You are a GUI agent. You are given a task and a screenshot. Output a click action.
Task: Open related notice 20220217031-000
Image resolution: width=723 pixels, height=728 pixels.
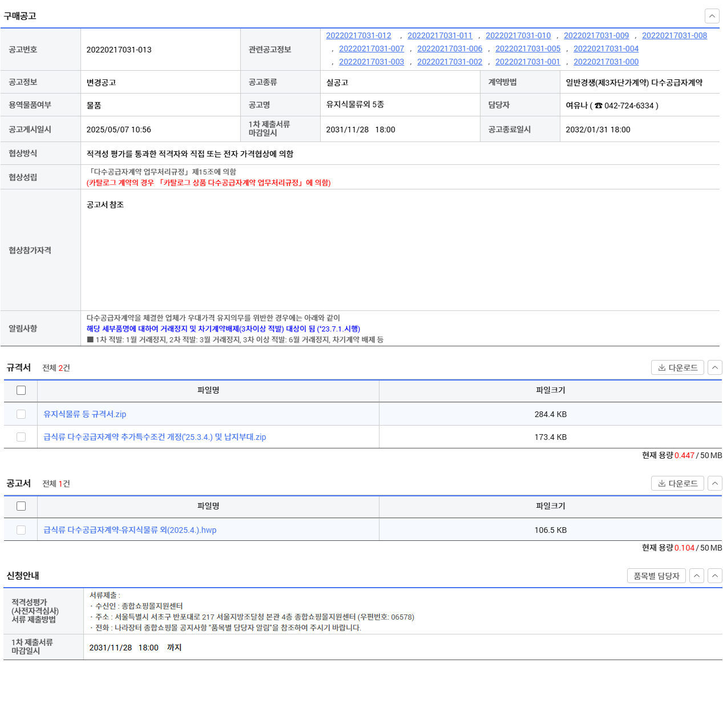pos(605,62)
